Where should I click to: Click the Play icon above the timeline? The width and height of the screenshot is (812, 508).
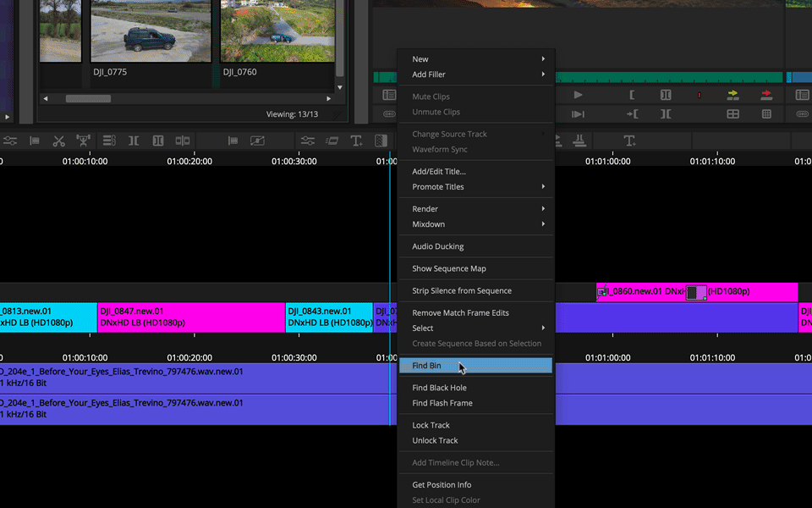coord(578,95)
